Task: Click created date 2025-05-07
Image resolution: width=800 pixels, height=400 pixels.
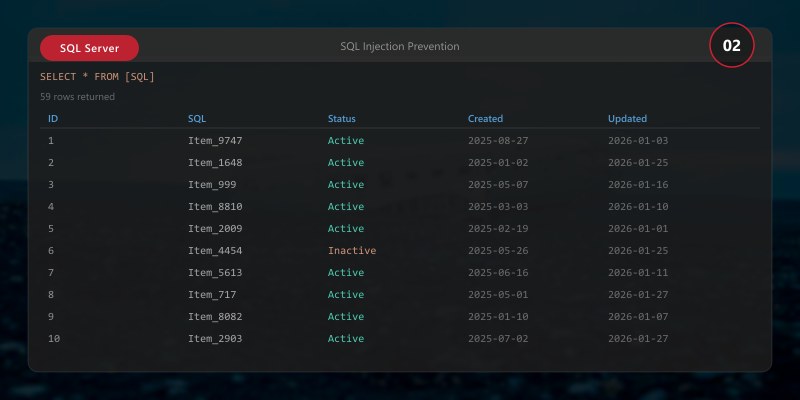Action: pos(498,184)
